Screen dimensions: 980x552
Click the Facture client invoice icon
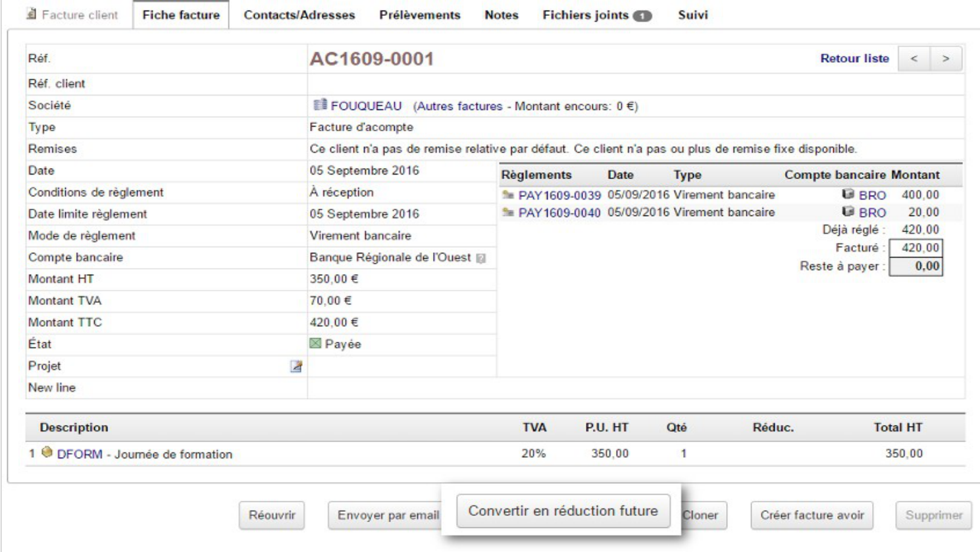point(31,14)
